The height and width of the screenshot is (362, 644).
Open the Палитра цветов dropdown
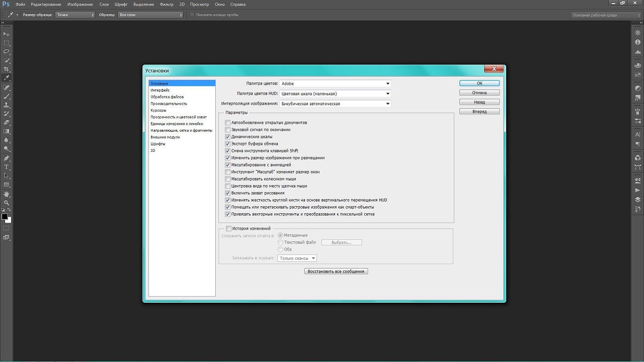[335, 83]
